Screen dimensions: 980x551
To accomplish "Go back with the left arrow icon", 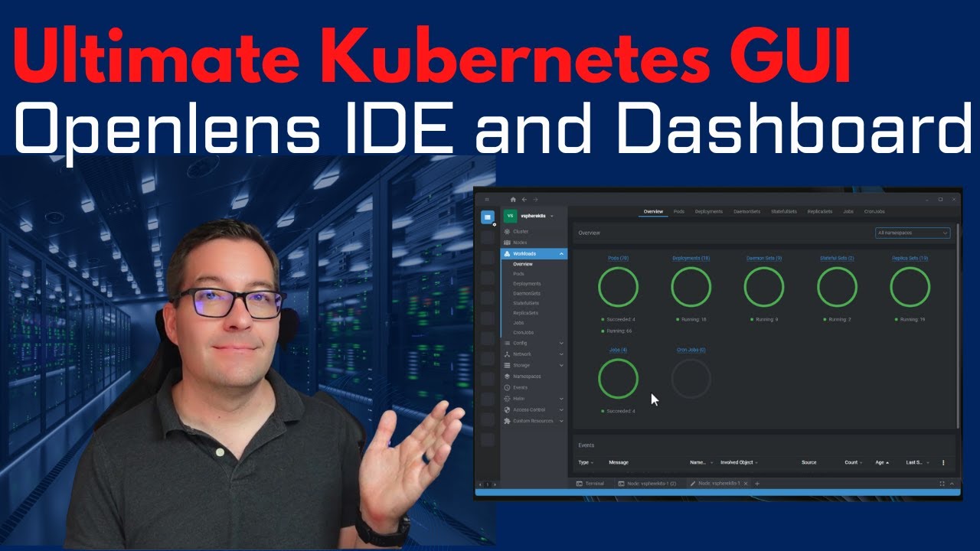I will click(524, 200).
